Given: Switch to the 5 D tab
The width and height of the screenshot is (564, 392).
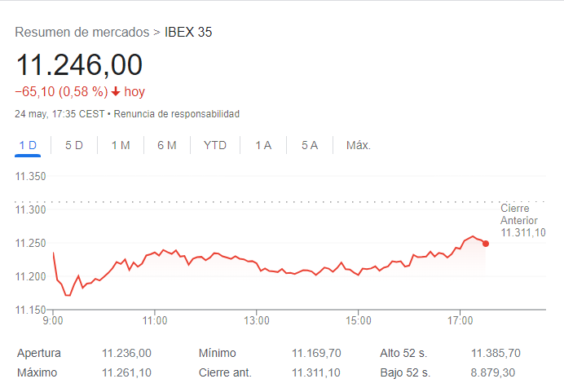Looking at the screenshot, I should tap(74, 145).
